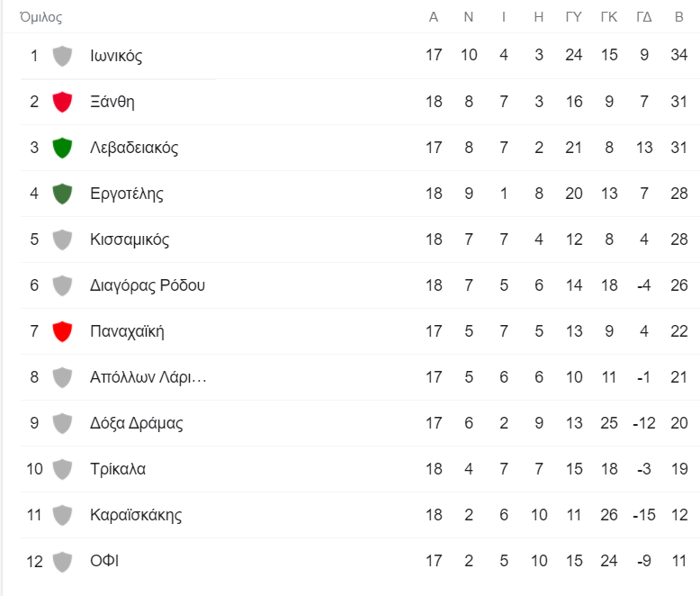Click the dark green Εργοτέλης shield icon
Screen dimensions: 700x596
pos(62,194)
